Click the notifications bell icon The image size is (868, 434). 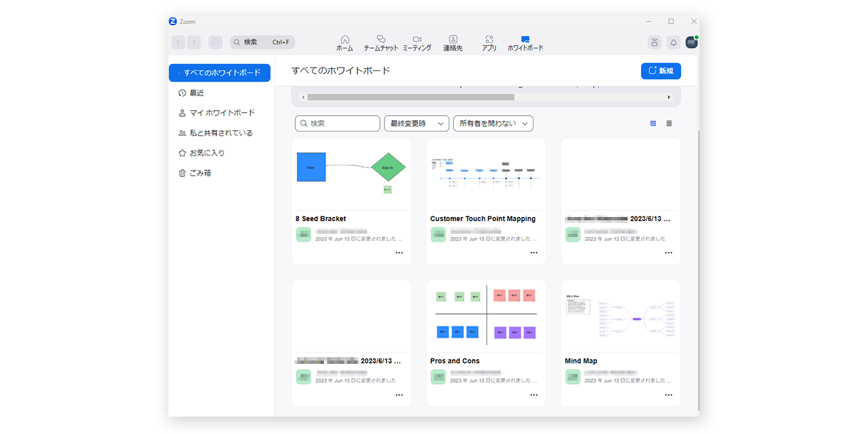click(673, 43)
